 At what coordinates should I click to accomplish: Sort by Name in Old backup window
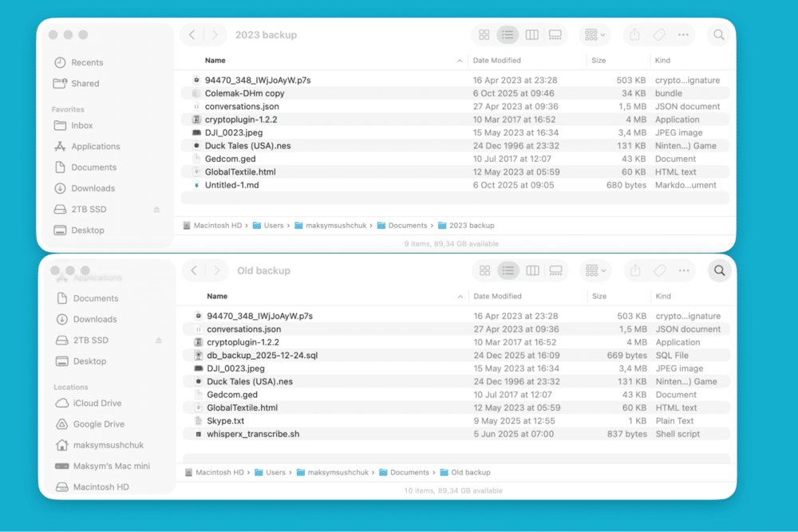pos(217,296)
